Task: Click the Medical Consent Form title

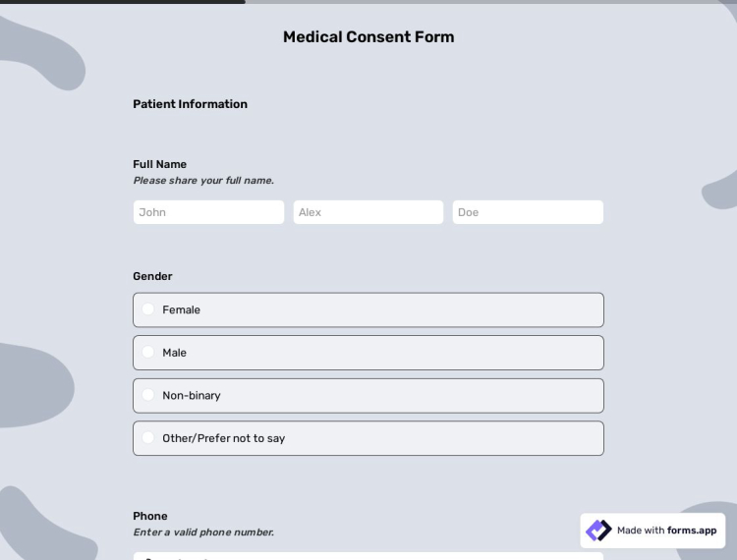Action: click(368, 37)
